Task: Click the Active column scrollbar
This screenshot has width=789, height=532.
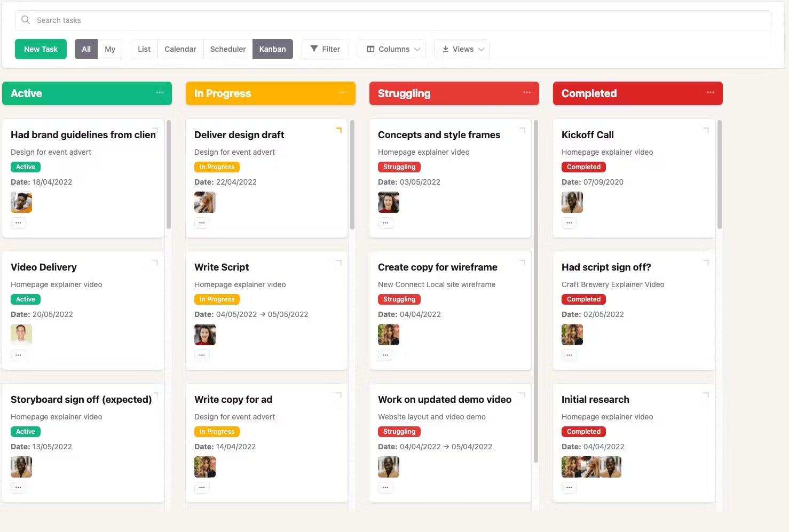Action: click(169, 174)
